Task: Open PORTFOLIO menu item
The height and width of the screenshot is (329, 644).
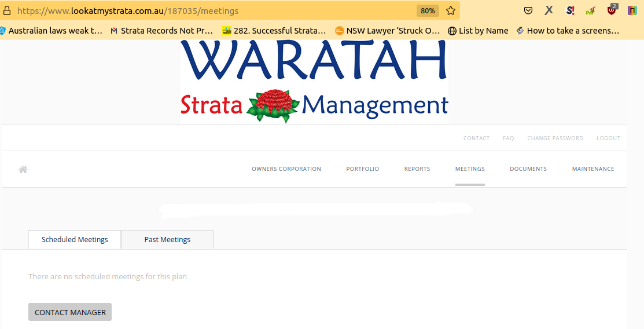Action: click(362, 169)
